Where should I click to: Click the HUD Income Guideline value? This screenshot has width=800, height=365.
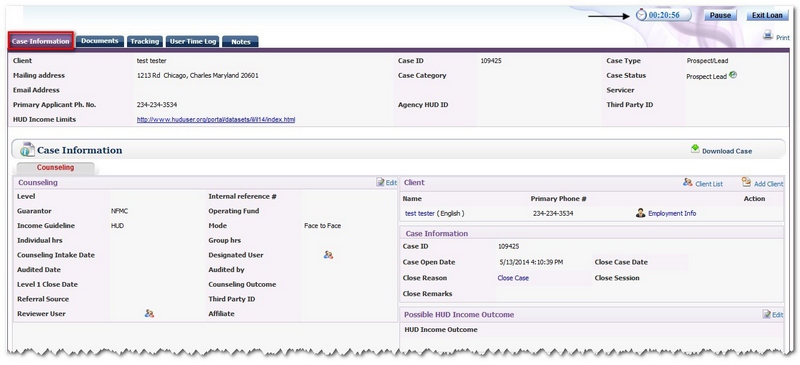tap(117, 226)
